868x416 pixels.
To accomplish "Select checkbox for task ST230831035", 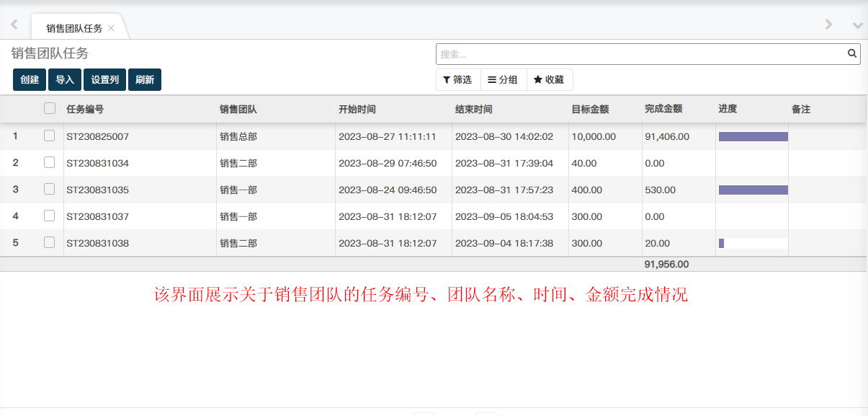I will point(50,190).
